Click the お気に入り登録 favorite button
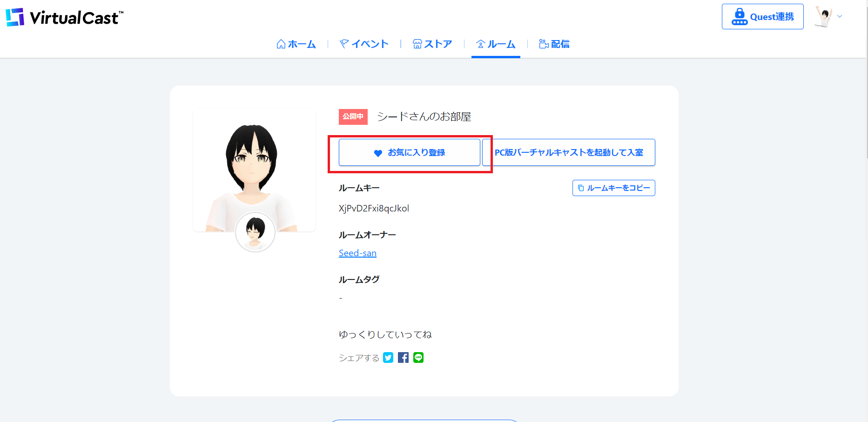The image size is (868, 422). coord(410,152)
